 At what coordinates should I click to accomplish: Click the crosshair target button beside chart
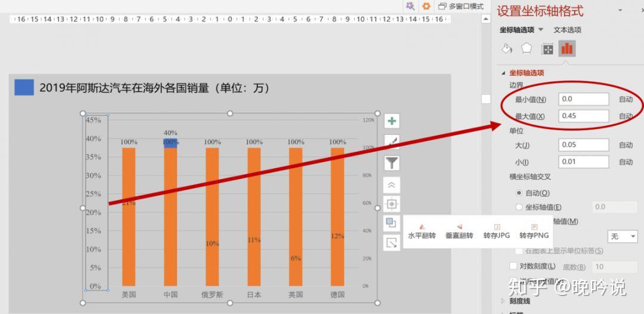[391, 204]
